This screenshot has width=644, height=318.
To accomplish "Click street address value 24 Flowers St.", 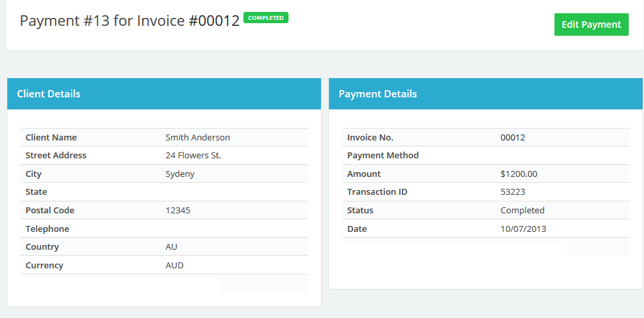I will pos(193,156).
